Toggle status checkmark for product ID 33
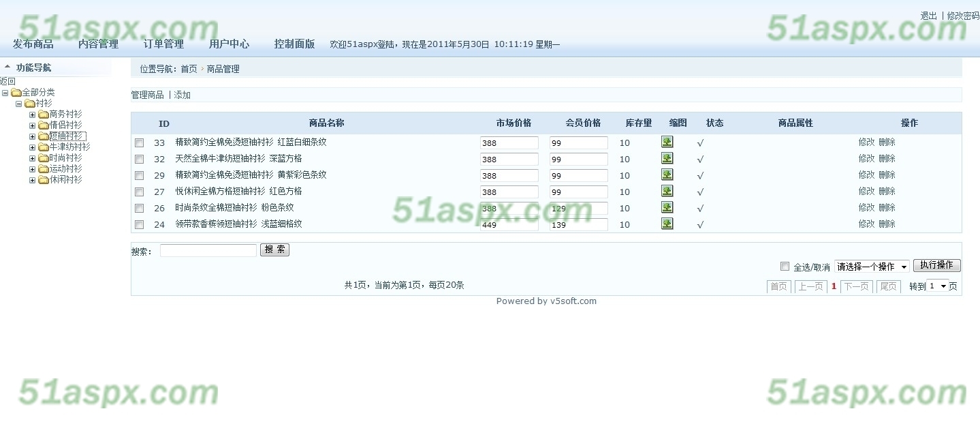This screenshot has height=422, width=980. click(700, 143)
